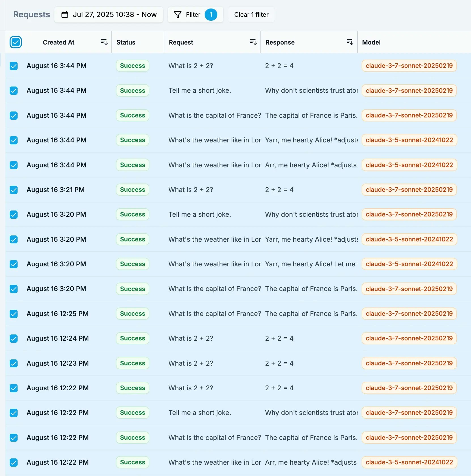The image size is (471, 476).
Task: Click the filter funnel icon
Action: click(178, 14)
